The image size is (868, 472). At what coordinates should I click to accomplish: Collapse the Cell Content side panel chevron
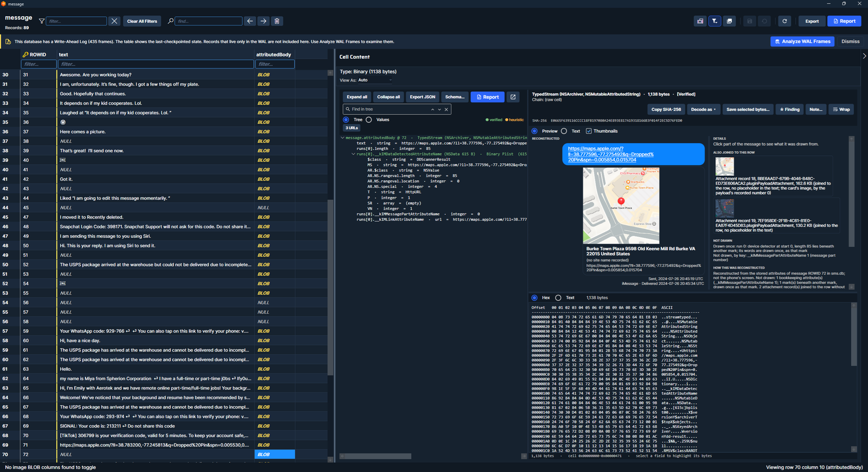(864, 56)
